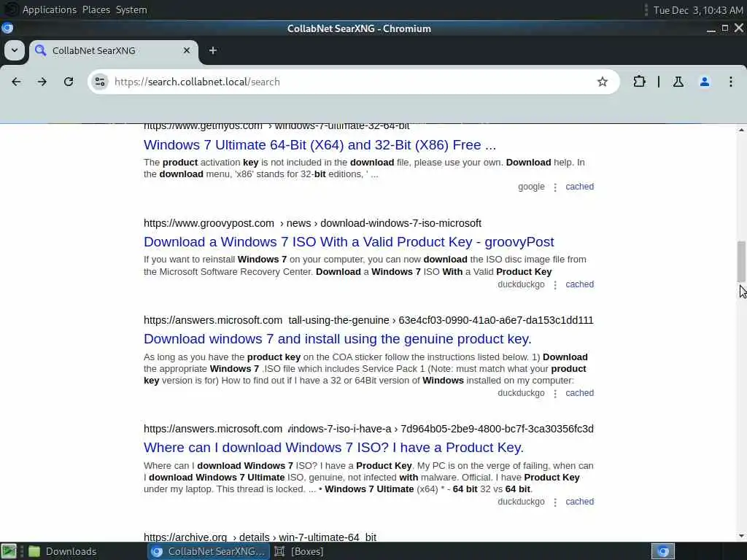Expand the tab search dropdown
Screen dimensions: 747x560
15,50
